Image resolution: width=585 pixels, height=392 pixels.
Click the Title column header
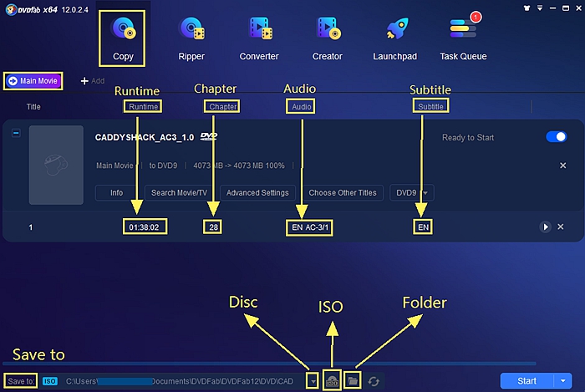33,107
